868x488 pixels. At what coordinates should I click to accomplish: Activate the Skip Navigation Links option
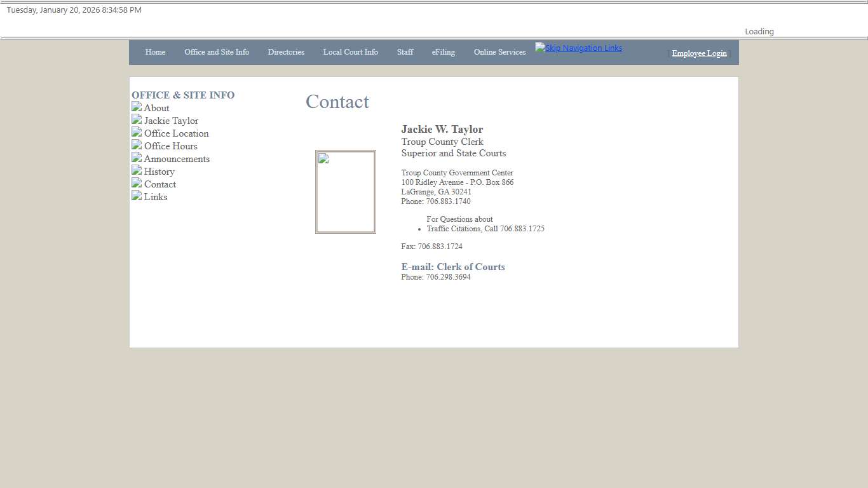click(578, 48)
